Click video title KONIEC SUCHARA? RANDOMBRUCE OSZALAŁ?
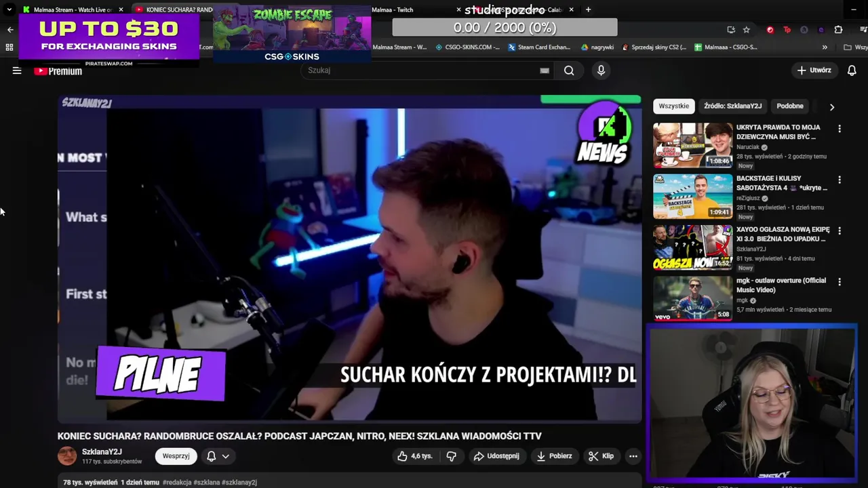This screenshot has width=868, height=488. pos(299,436)
